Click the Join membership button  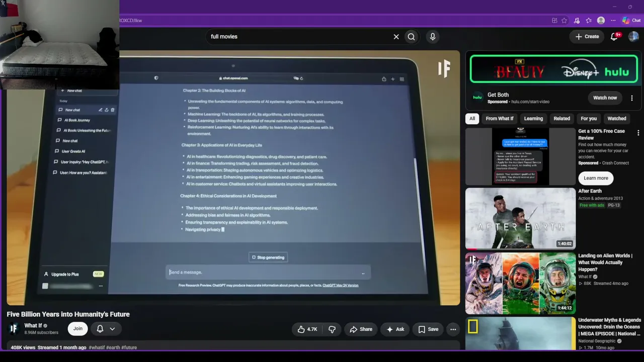(77, 329)
